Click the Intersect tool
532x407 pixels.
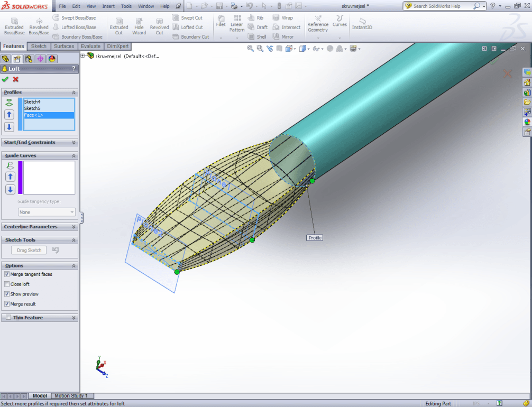pos(286,27)
